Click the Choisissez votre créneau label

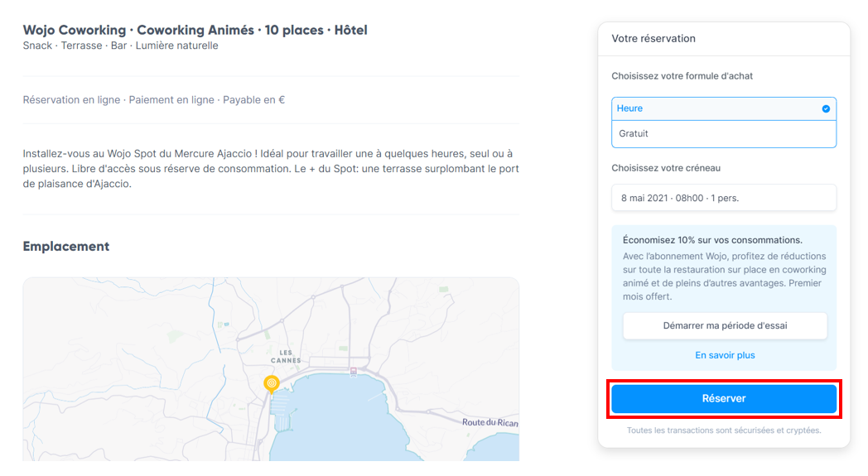[665, 168]
